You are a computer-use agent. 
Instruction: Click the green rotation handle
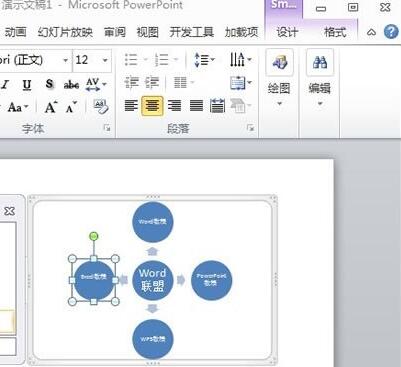tap(94, 236)
